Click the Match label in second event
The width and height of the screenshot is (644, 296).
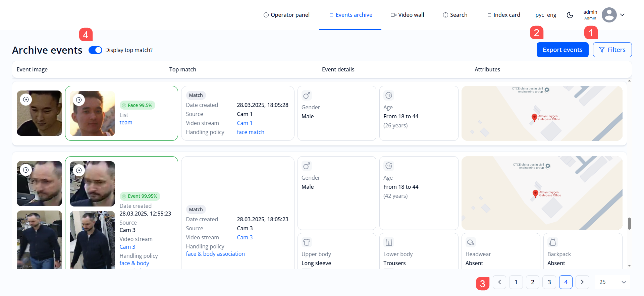pos(196,210)
